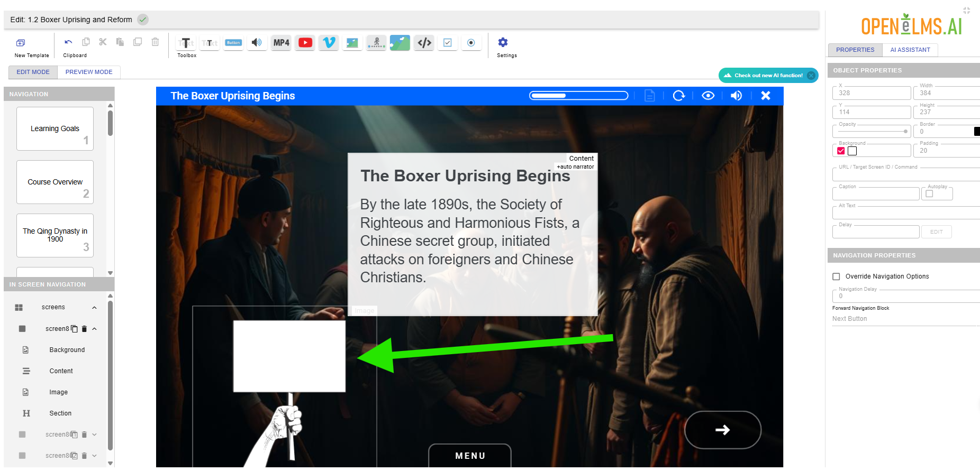The height and width of the screenshot is (471, 980).
Task: Add a large Text element from toolbox
Action: (186, 43)
